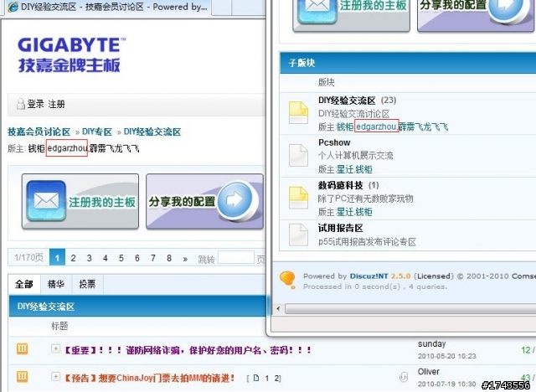Switch to the 精华 tab
536x392 pixels.
tap(56, 284)
